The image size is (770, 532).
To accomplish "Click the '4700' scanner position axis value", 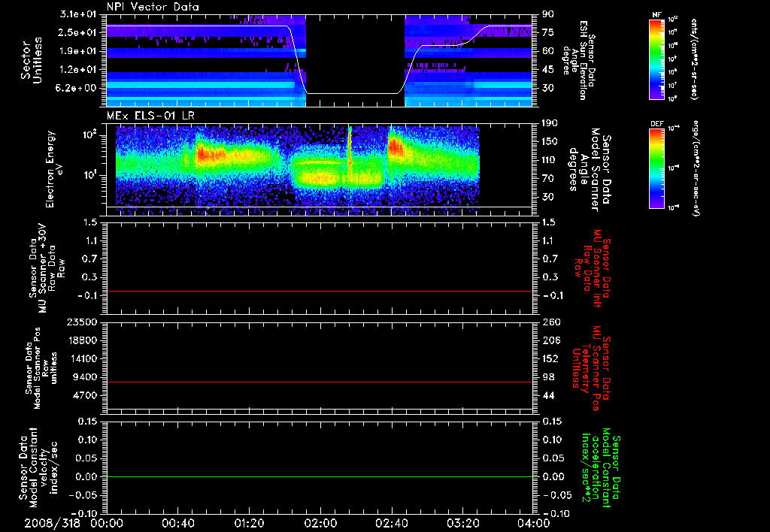I will (84, 395).
